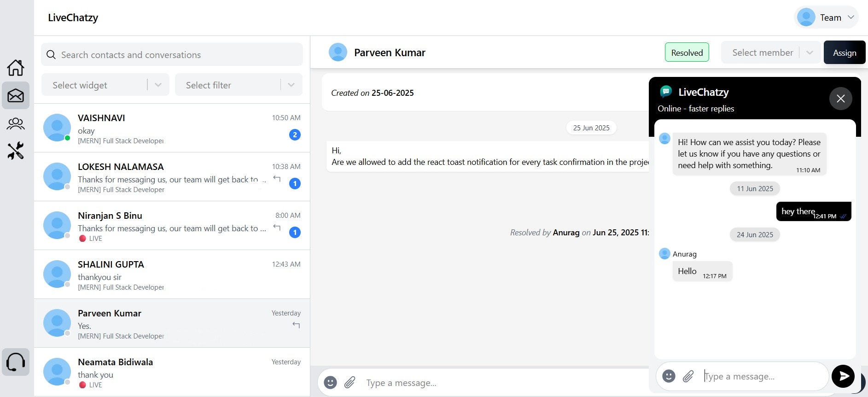The width and height of the screenshot is (868, 397).
Task: Click the LiveChatzy widget logo icon
Action: pyautogui.click(x=666, y=92)
